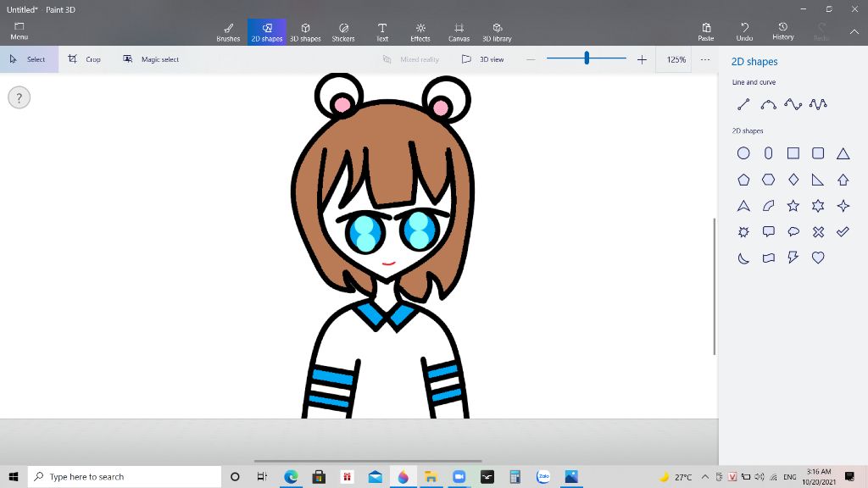Viewport: 868px width, 488px height.
Task: Open the Canvas tab
Action: [x=459, y=32]
